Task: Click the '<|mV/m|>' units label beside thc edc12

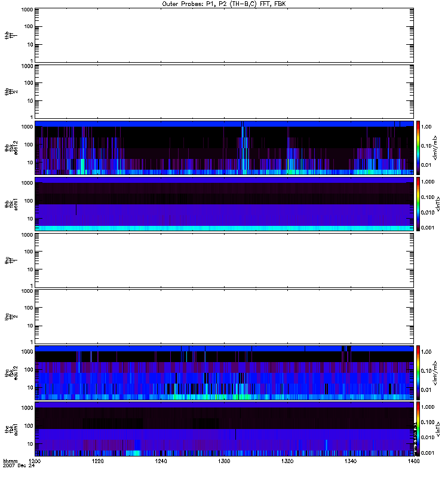Action: click(x=435, y=373)
